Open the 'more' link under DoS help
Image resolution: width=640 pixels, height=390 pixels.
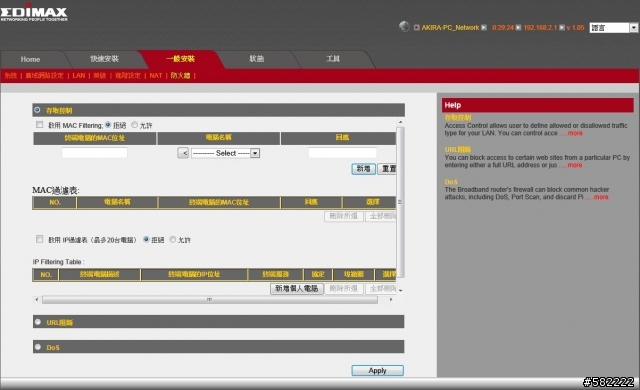pyautogui.click(x=601, y=197)
